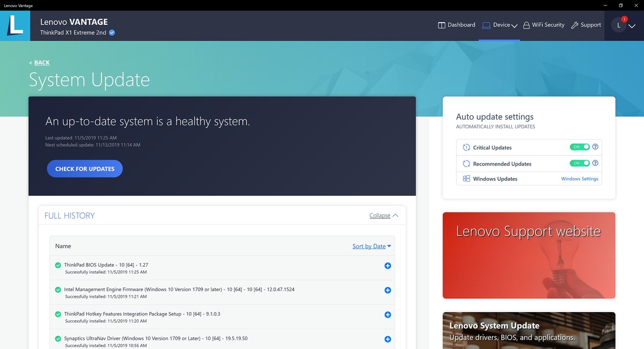Restore down the Lenovo Vantage window
This screenshot has height=349, width=644.
(x=621, y=6)
